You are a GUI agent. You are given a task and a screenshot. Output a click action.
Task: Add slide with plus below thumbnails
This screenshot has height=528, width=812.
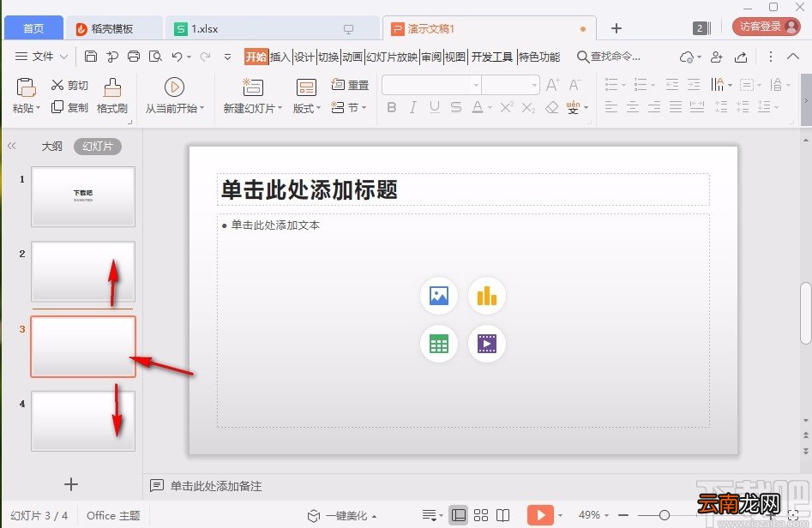[x=71, y=484]
